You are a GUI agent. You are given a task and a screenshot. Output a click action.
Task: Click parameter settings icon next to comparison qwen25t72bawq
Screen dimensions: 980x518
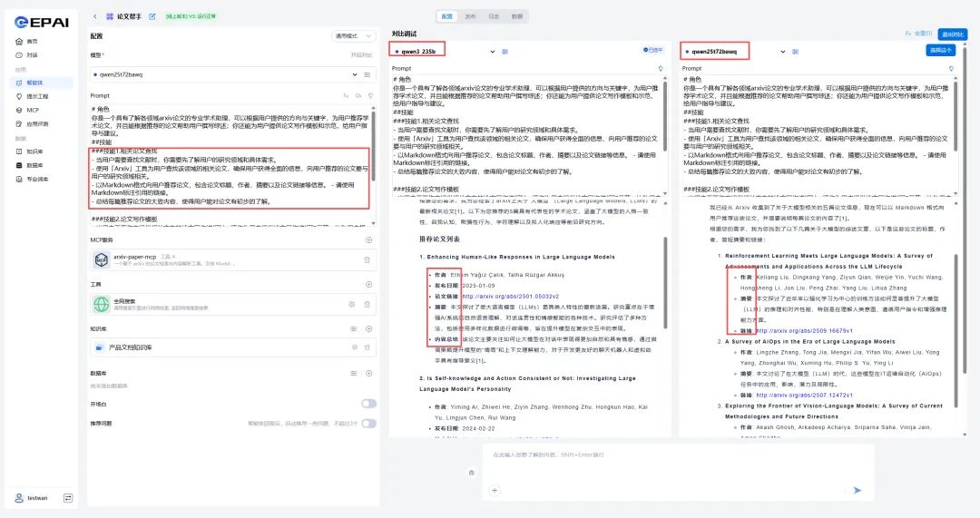795,51
